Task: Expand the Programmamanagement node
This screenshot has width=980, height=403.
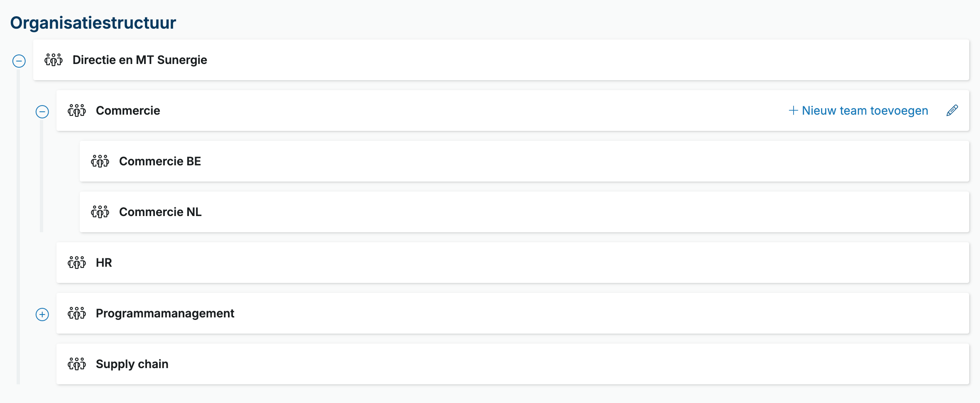Action: pos(42,315)
